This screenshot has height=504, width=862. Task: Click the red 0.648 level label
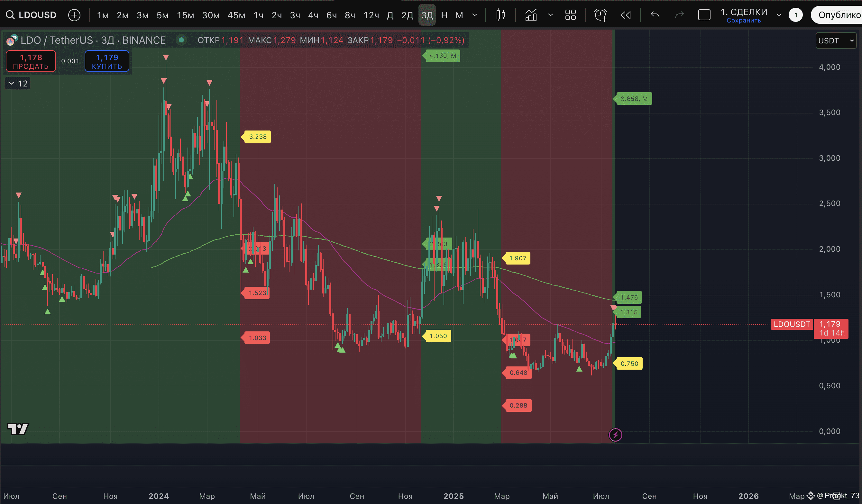click(x=517, y=373)
